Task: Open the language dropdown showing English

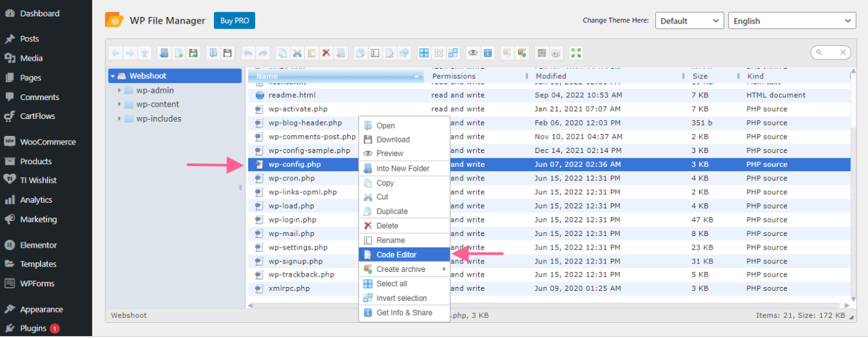Action: (792, 21)
